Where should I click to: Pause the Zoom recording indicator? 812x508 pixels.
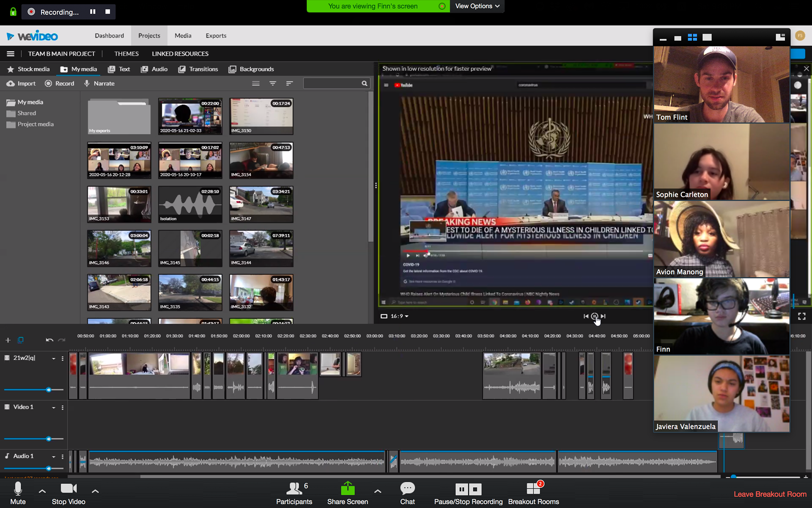(x=93, y=12)
